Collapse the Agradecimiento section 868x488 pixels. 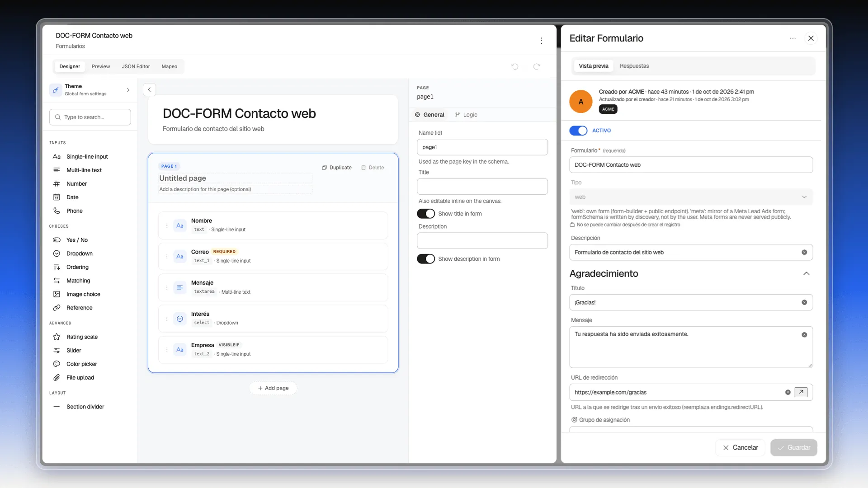pos(806,273)
